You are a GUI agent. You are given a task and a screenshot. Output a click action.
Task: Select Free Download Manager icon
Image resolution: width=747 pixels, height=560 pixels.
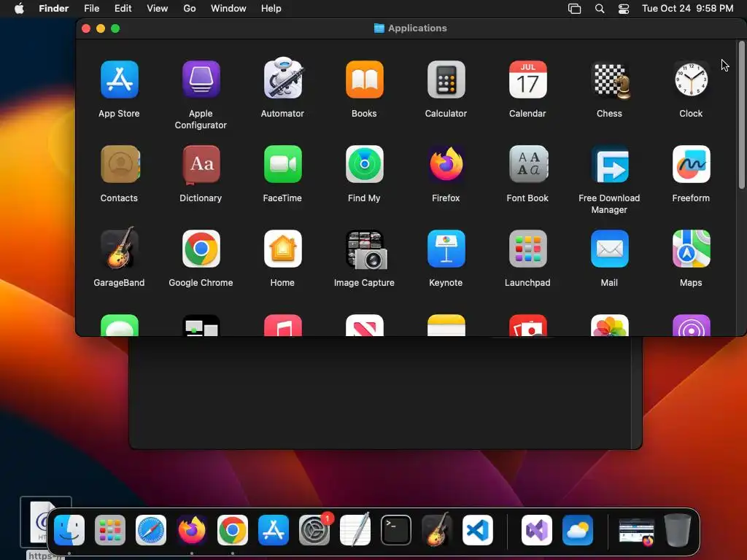[x=610, y=164]
